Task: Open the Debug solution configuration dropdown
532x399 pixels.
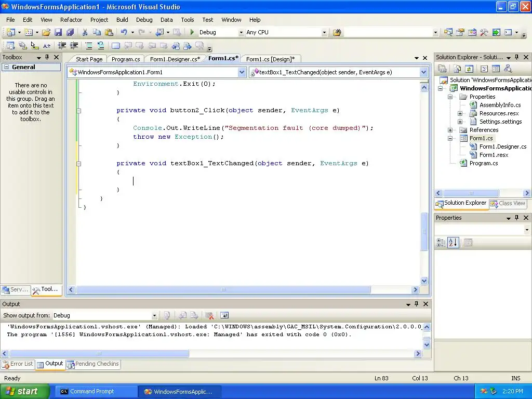Action: point(241,32)
